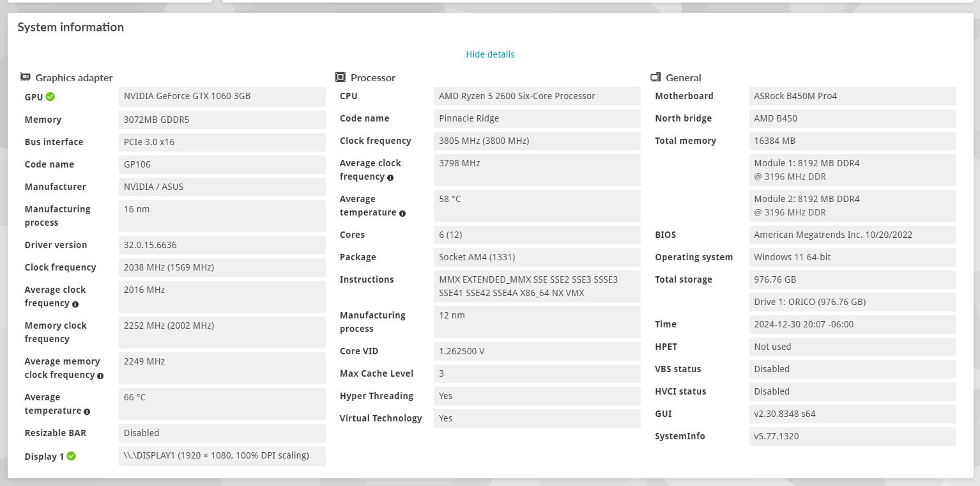Click the 'GP106' code name value

(x=222, y=164)
